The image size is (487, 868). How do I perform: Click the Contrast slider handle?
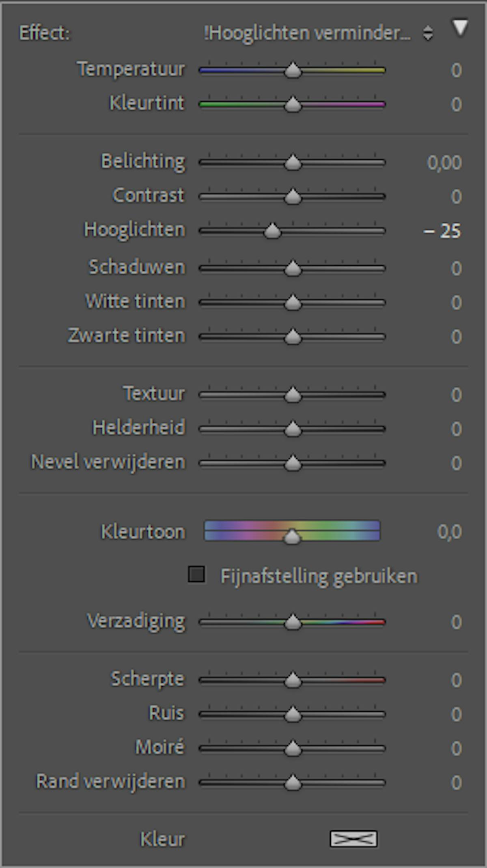tap(293, 197)
